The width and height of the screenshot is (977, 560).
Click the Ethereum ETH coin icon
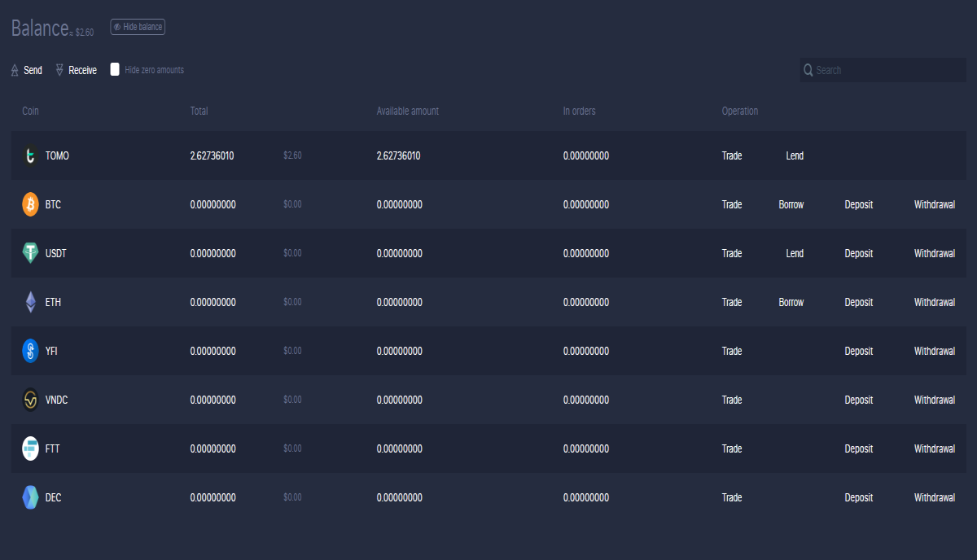(x=30, y=302)
